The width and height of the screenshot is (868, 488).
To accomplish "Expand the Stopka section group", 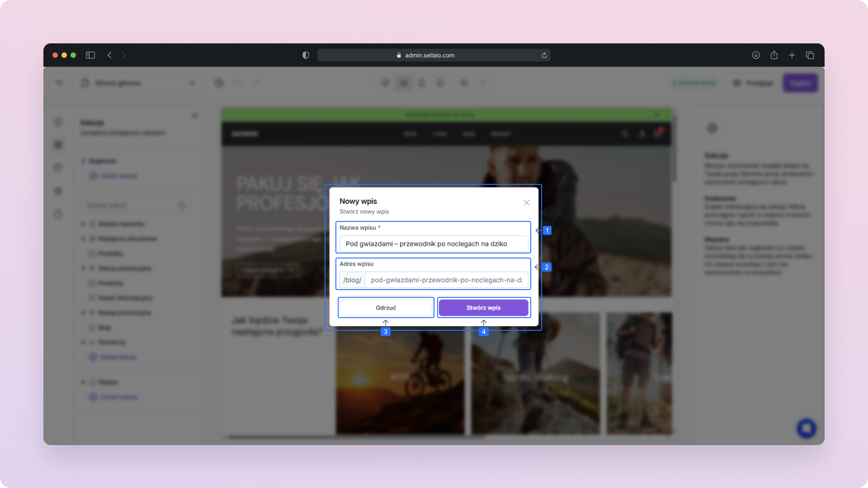I will (x=83, y=382).
